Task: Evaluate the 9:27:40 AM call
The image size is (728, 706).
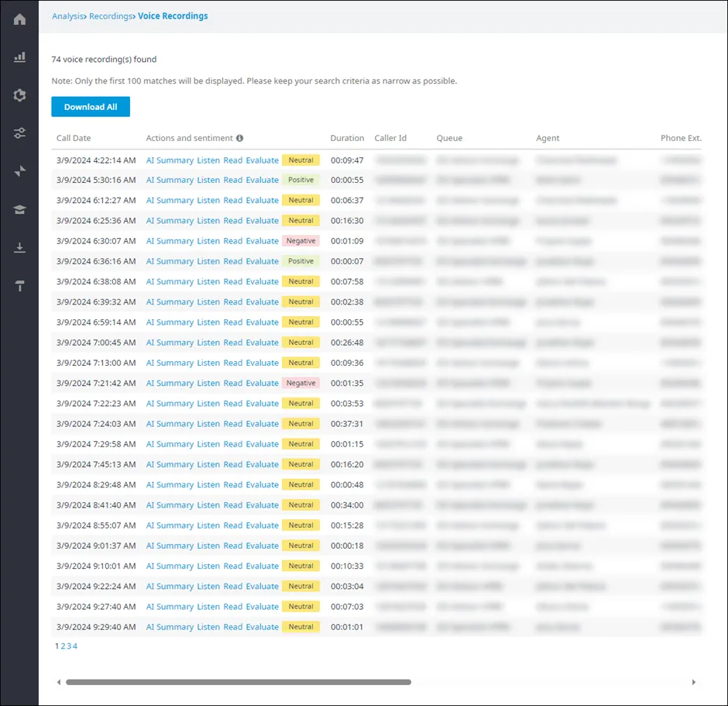Action: [263, 607]
